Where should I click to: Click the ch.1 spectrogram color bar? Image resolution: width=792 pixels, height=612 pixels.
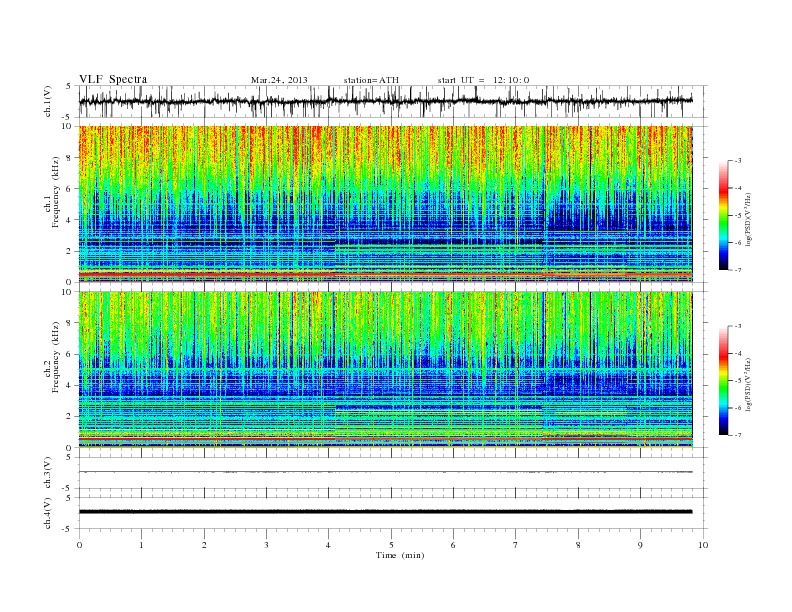click(x=723, y=215)
